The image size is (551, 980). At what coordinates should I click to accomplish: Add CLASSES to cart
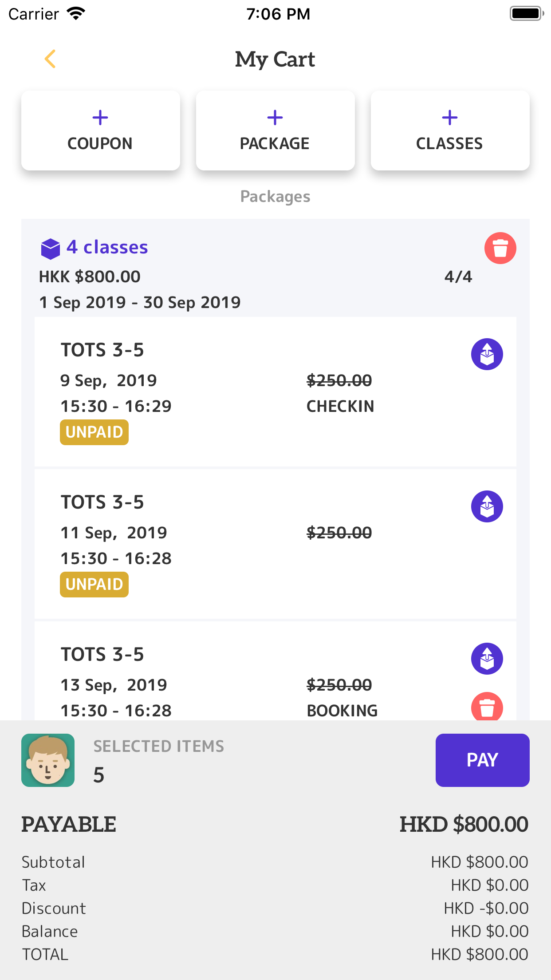coord(450,130)
